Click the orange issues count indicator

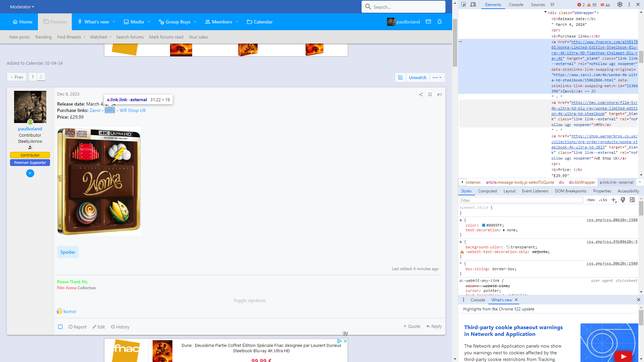(x=605, y=5)
